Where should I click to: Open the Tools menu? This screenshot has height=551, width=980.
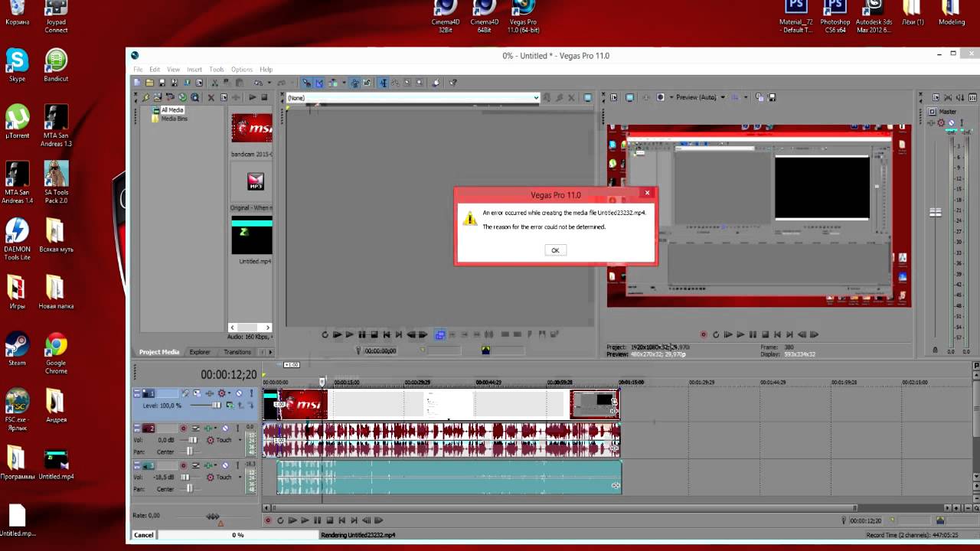(x=217, y=70)
